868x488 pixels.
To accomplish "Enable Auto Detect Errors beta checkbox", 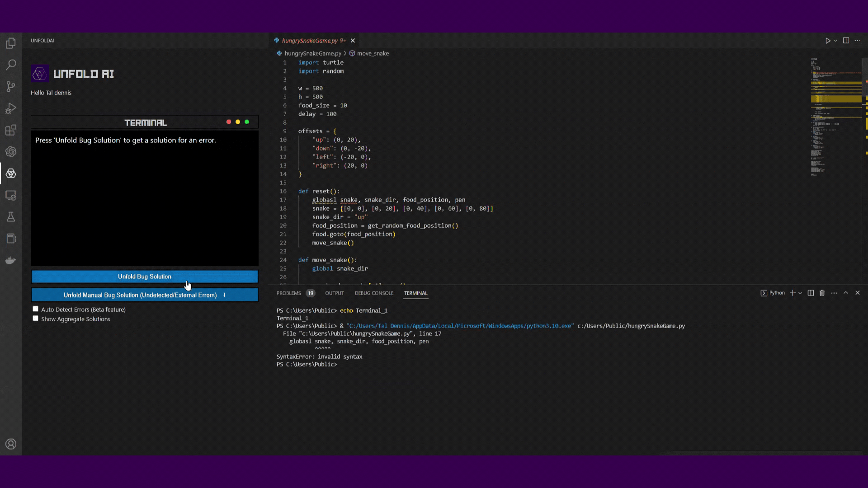I will 35,309.
